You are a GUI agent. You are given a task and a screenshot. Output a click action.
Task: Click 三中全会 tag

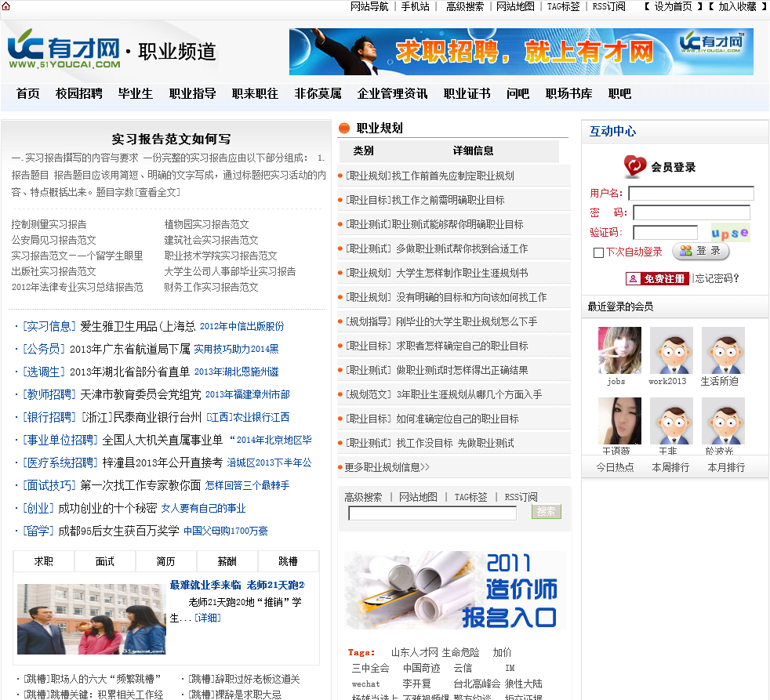pyautogui.click(x=370, y=668)
